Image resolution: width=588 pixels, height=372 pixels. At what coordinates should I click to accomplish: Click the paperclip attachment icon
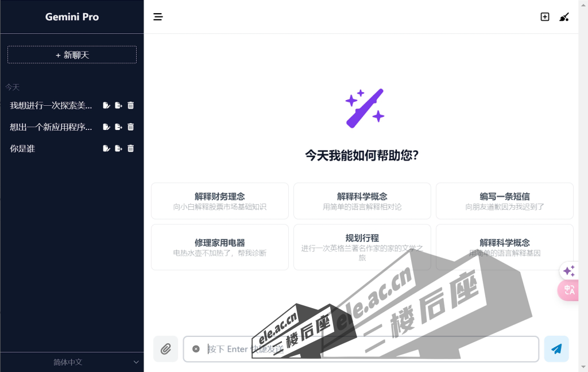point(165,348)
